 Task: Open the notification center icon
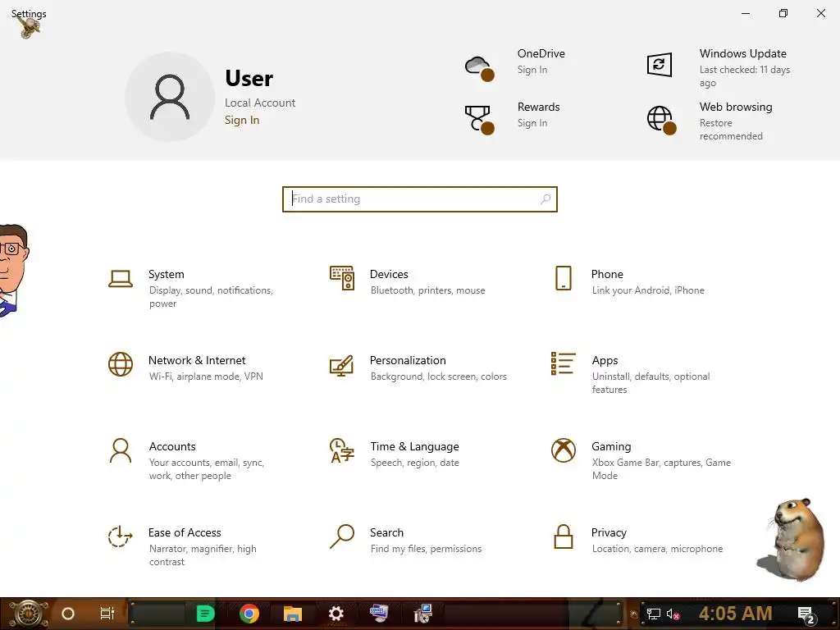806,615
